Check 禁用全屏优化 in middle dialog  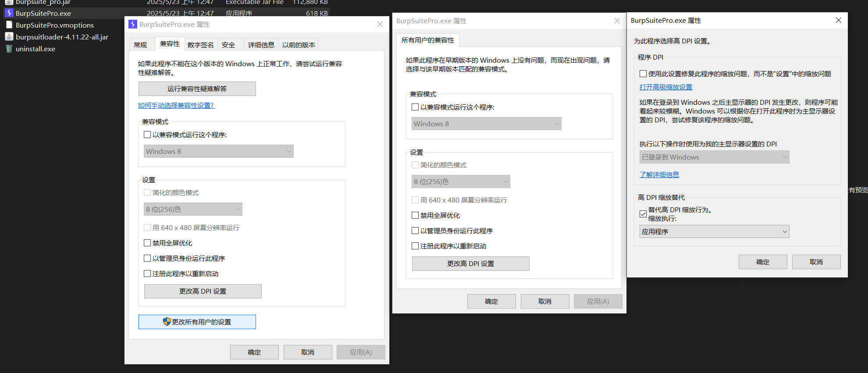pos(415,215)
